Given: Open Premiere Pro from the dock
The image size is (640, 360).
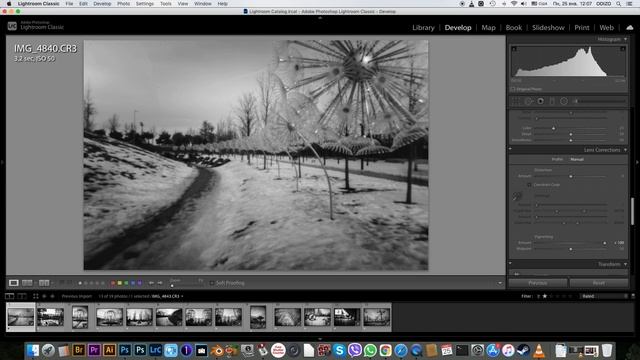Looking at the screenshot, I should (x=94, y=350).
